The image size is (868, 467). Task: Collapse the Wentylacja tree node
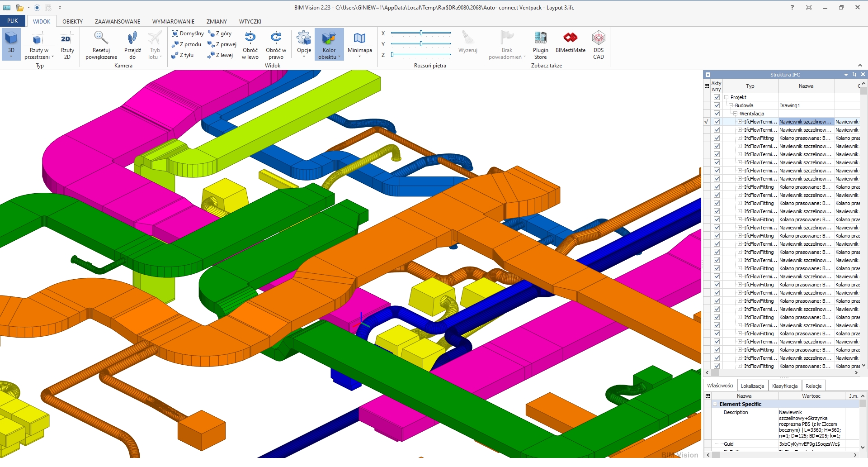coord(736,114)
